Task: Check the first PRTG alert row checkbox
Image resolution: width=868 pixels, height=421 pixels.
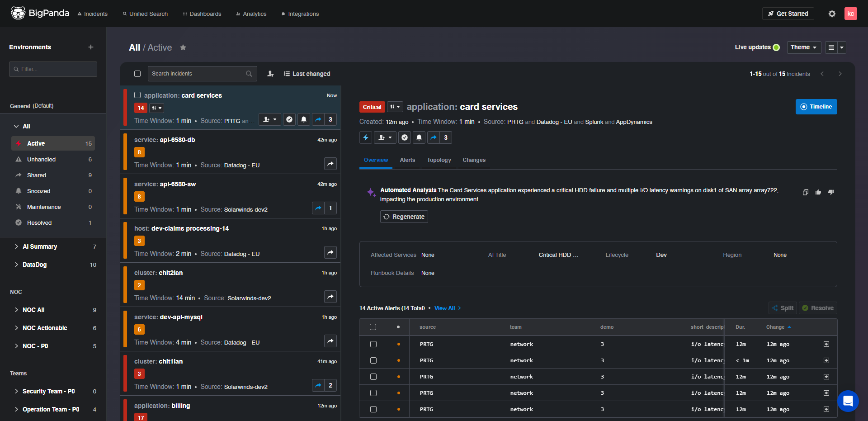Action: 373,344
